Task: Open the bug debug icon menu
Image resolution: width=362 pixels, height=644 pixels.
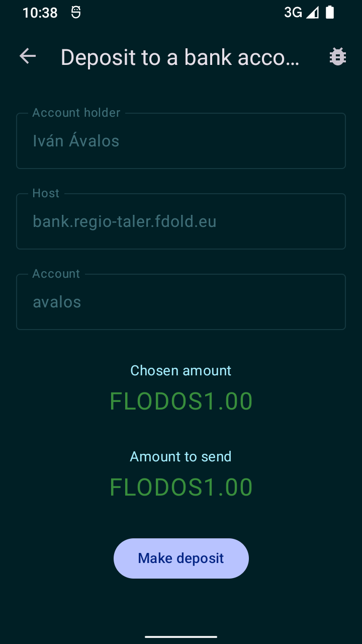Action: click(337, 57)
